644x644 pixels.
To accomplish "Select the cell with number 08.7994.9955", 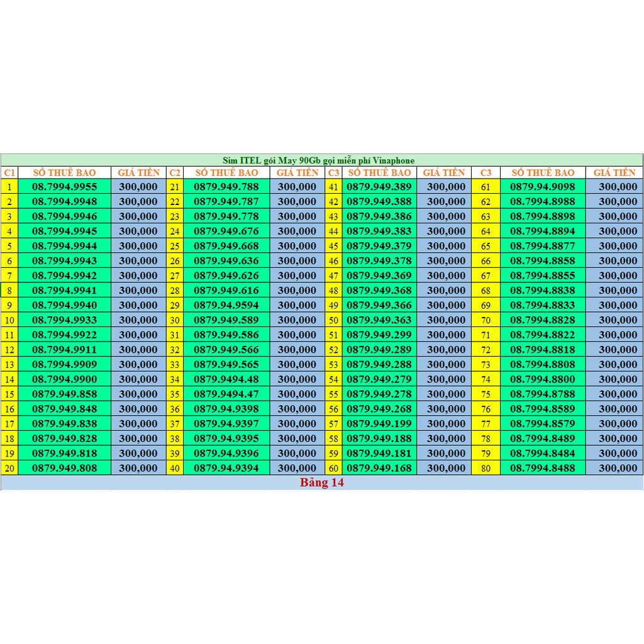I will 65,186.
